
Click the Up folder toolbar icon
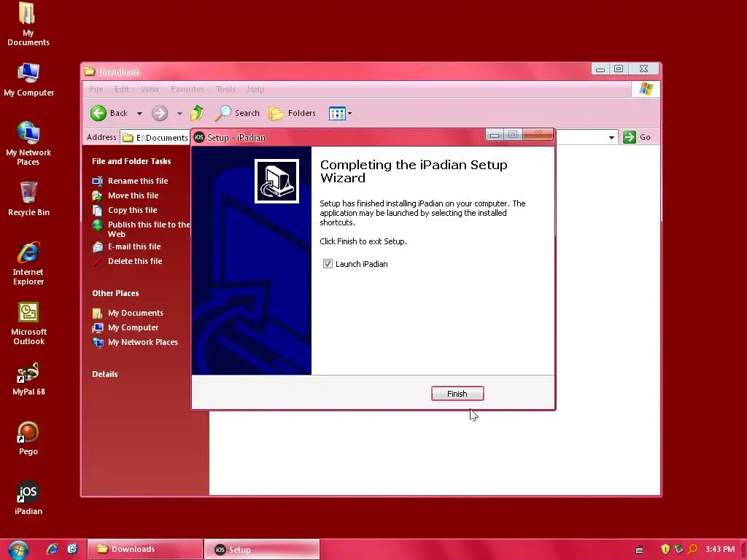197,113
